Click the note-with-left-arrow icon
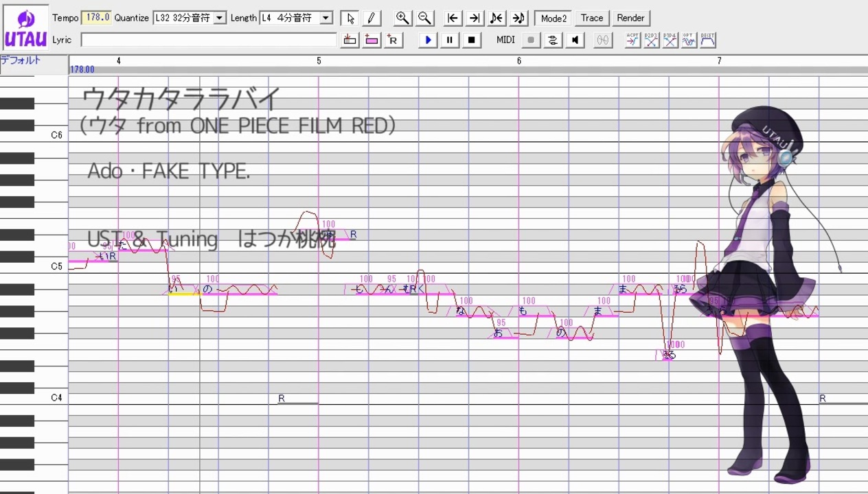 pos(496,18)
